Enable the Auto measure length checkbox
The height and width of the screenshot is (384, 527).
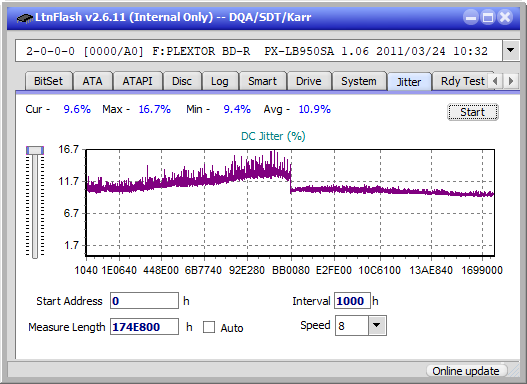tap(209, 327)
